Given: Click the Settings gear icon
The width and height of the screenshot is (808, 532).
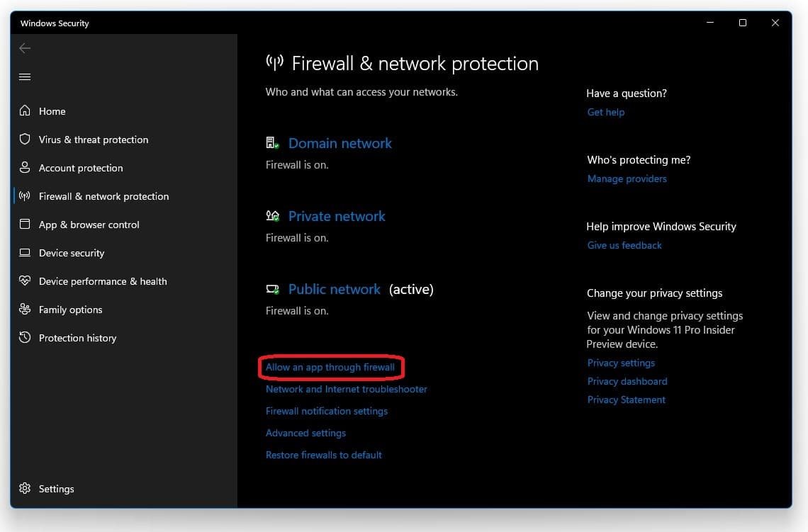Looking at the screenshot, I should pyautogui.click(x=25, y=488).
